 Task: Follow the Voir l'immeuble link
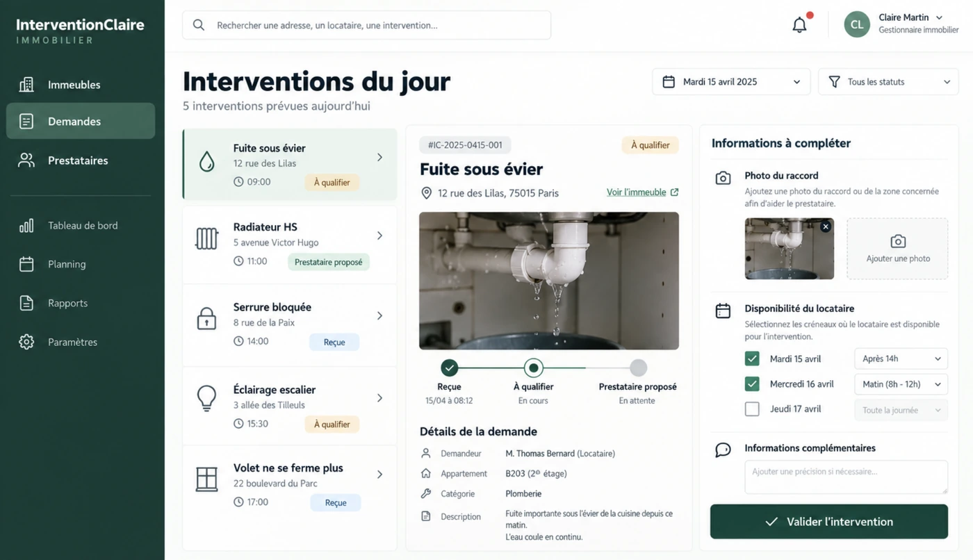click(643, 192)
